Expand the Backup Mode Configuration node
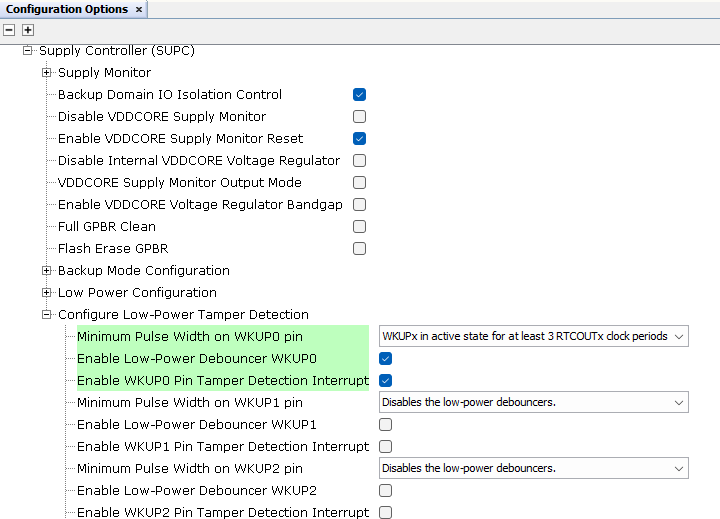720x519 pixels. pos(47,270)
